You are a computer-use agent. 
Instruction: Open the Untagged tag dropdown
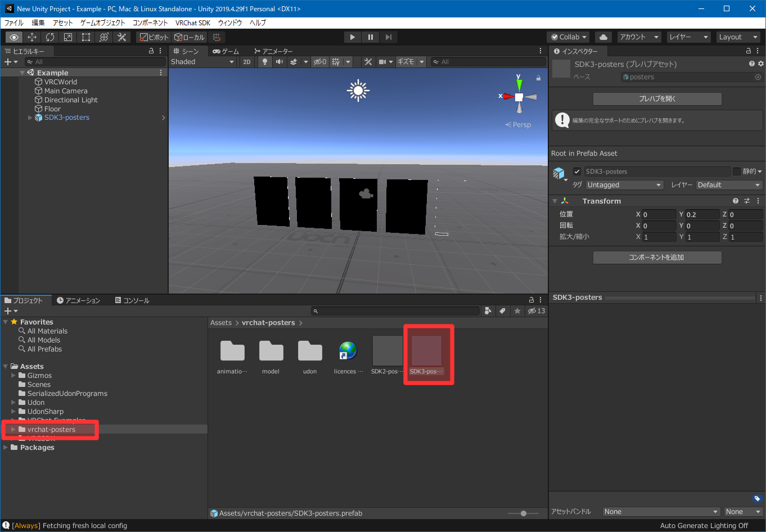coord(624,185)
